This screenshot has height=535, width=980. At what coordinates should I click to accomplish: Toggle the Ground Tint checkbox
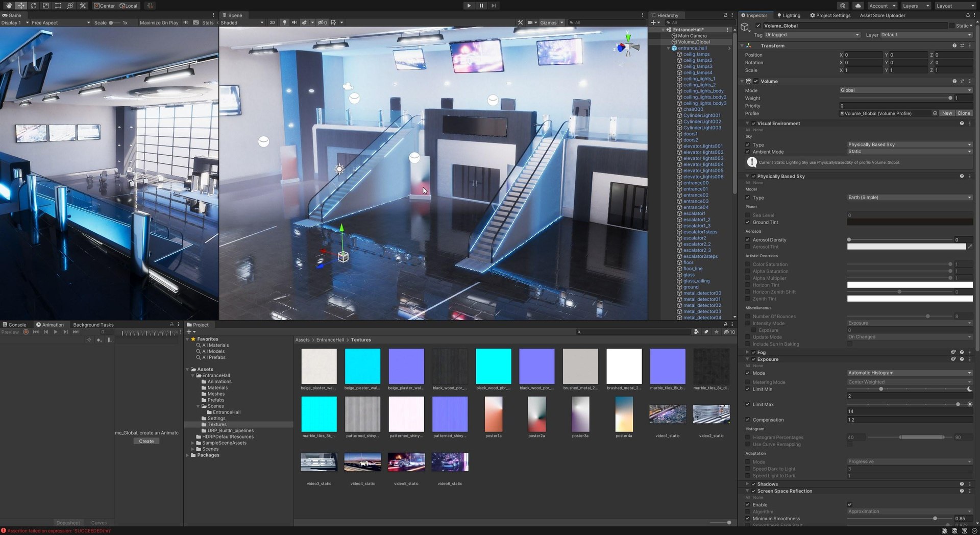748,222
